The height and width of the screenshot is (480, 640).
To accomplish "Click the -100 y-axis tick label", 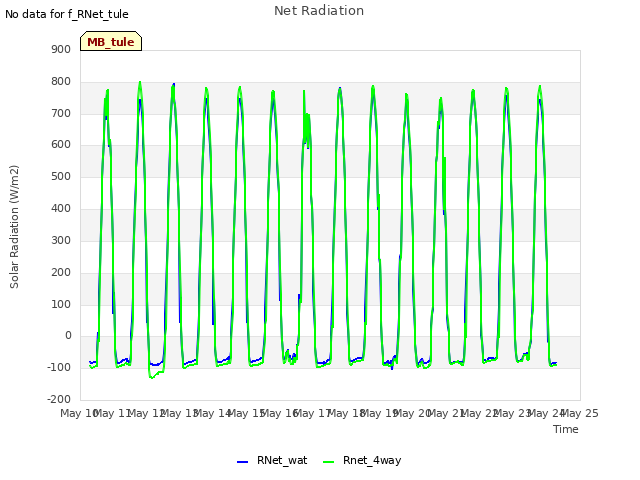I will (59, 367).
